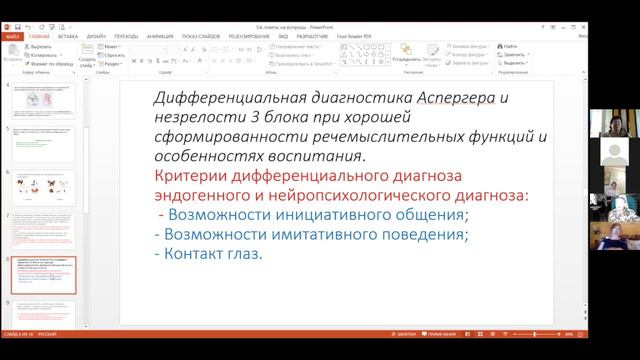Click Найти find button
640x360 pixels.
(x=507, y=46)
